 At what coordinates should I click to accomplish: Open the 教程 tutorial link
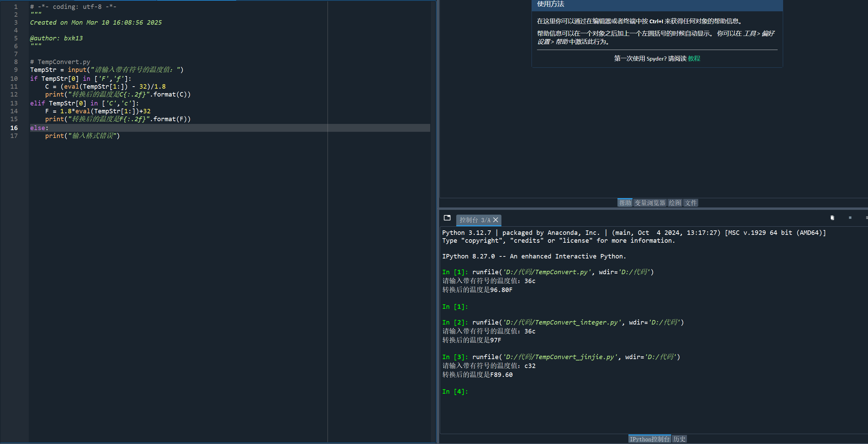[x=694, y=59]
